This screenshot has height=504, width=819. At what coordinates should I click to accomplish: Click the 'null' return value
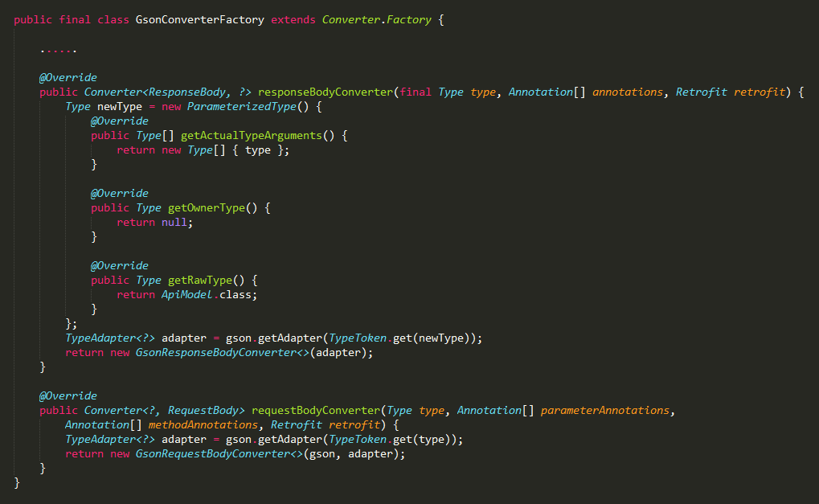pyautogui.click(x=174, y=223)
